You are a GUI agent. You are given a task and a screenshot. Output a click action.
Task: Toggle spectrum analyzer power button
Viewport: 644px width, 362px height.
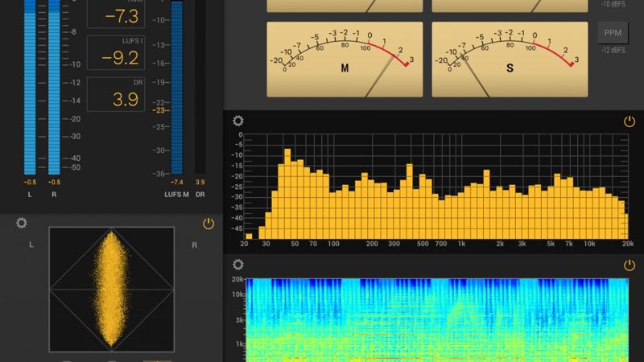click(x=630, y=121)
